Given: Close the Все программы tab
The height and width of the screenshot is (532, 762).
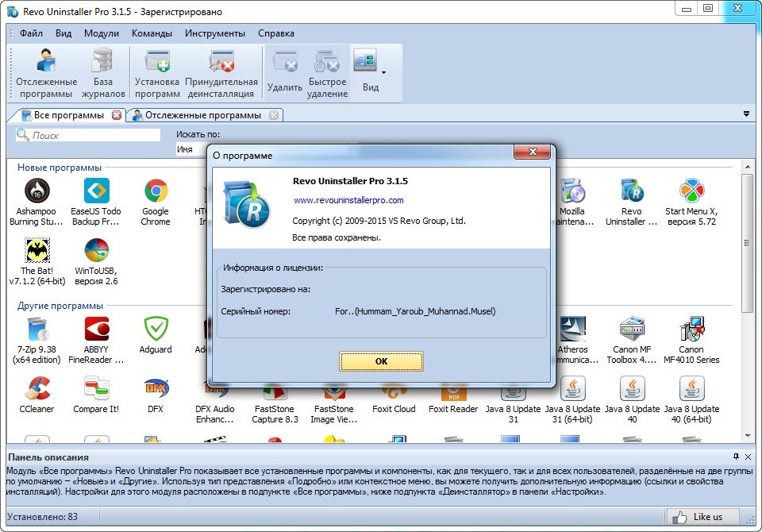Looking at the screenshot, I should [x=117, y=115].
